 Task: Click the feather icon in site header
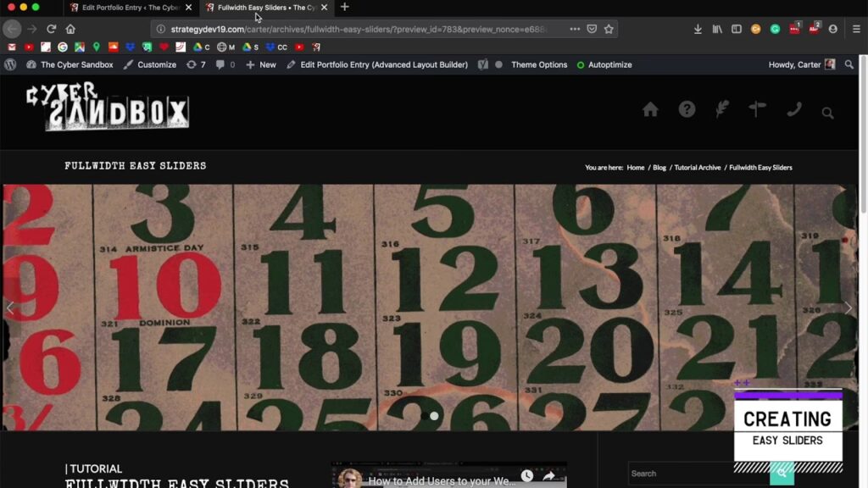coord(722,109)
